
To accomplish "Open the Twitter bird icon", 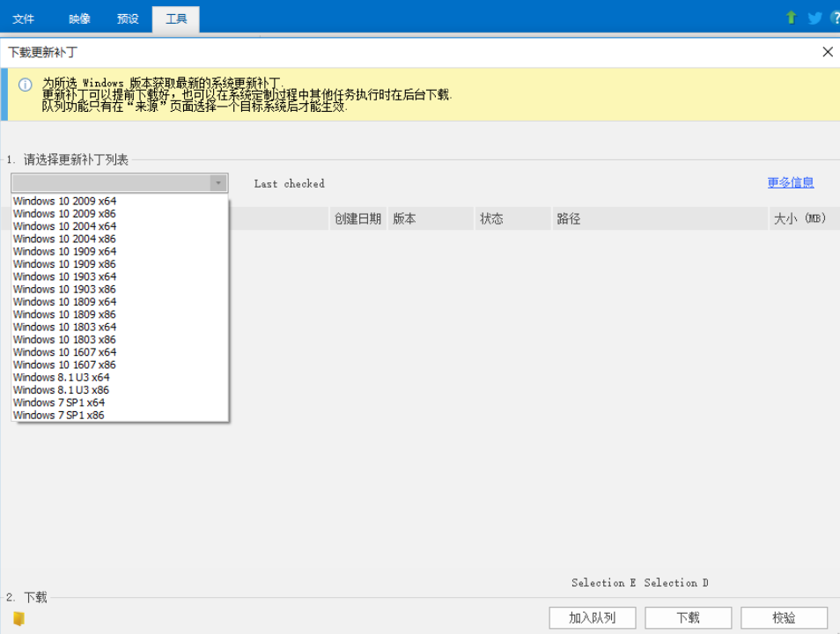I will tap(814, 18).
